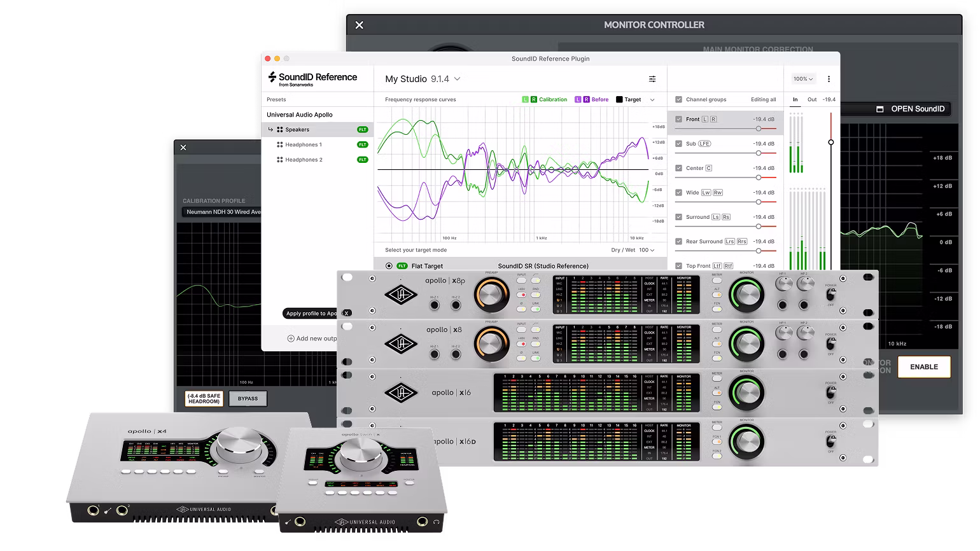Click the Monitor knob on apollo x8p
980x551 pixels.
pyautogui.click(x=746, y=295)
